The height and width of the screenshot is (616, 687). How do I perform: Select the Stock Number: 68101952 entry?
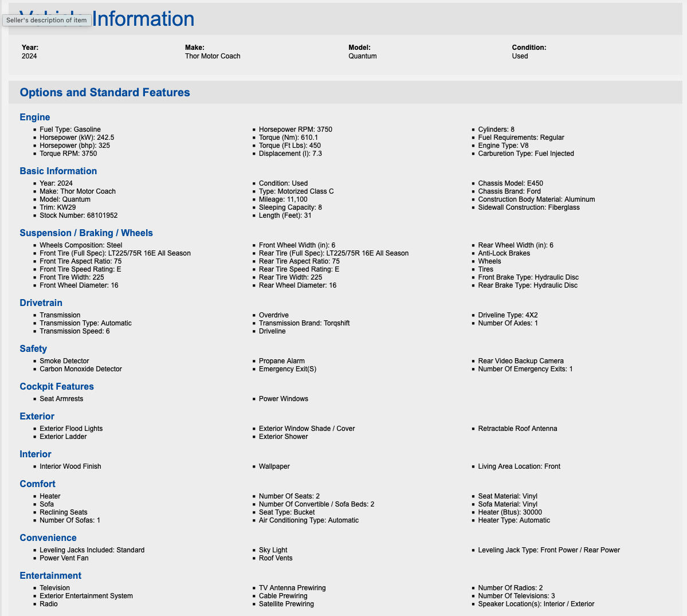click(78, 215)
